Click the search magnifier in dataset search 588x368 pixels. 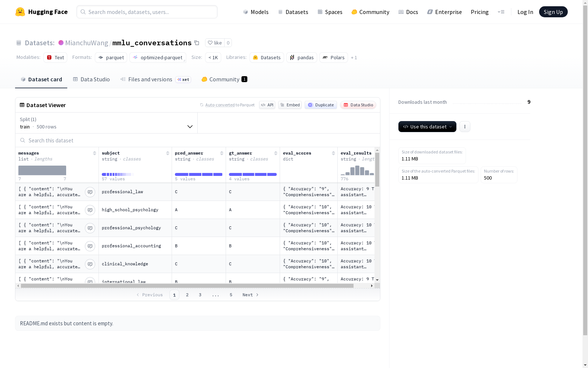pyautogui.click(x=23, y=140)
